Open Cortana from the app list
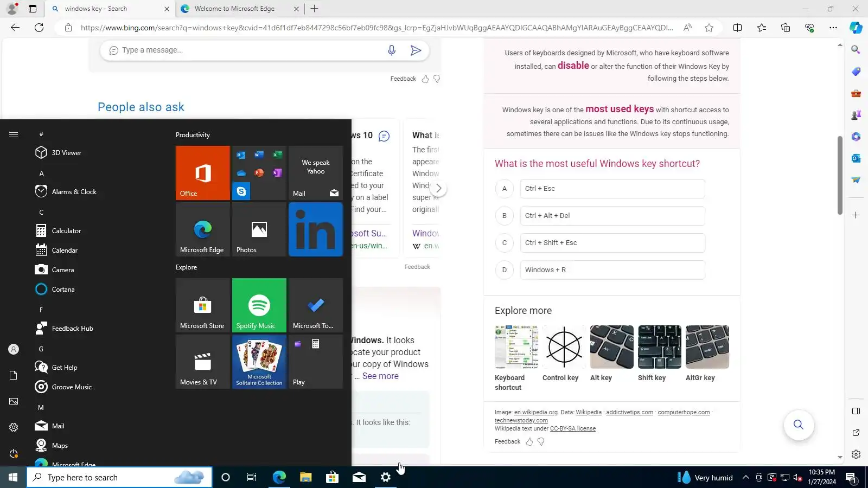The width and height of the screenshot is (868, 488). click(x=98, y=290)
